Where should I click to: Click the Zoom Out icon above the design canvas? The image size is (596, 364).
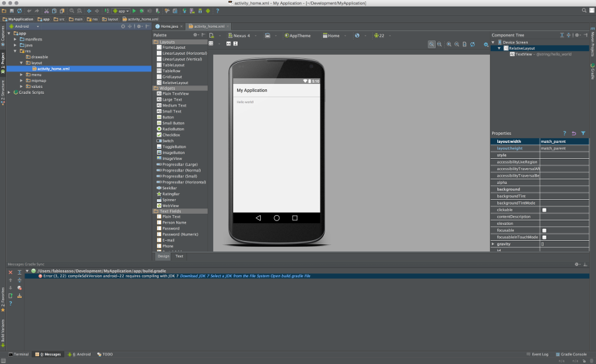(x=456, y=44)
